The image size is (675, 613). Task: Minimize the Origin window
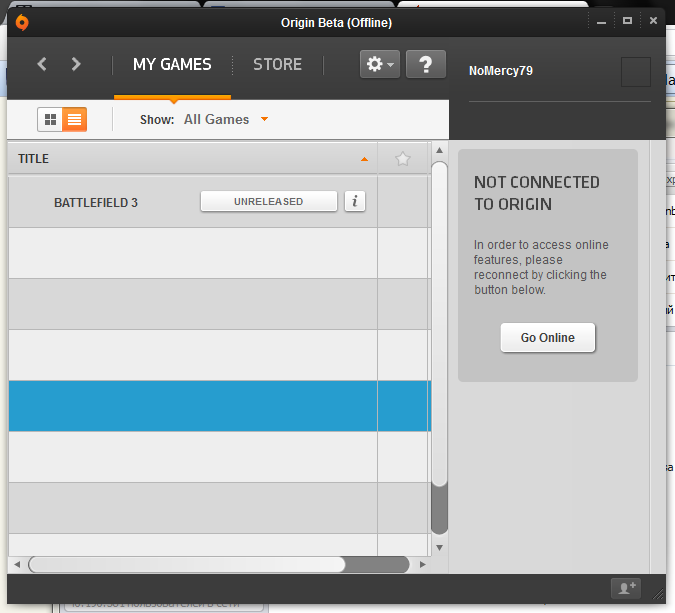click(601, 22)
